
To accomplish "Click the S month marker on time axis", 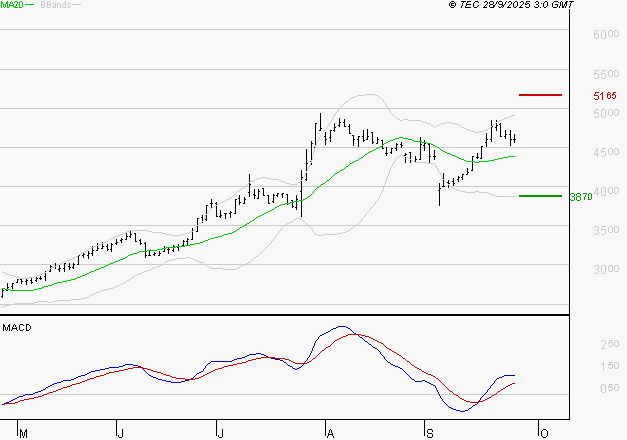I will point(429,434).
